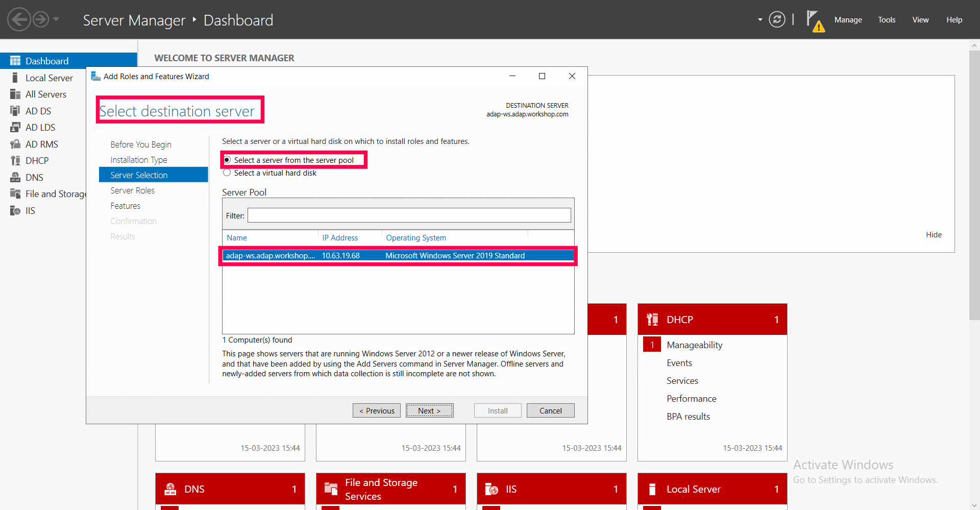Open AD DS in the sidebar
Viewport: 980px width, 510px height.
(x=38, y=111)
